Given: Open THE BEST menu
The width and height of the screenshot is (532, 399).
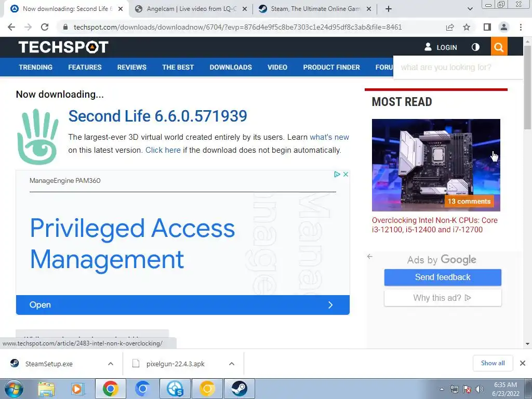Looking at the screenshot, I should click(178, 67).
